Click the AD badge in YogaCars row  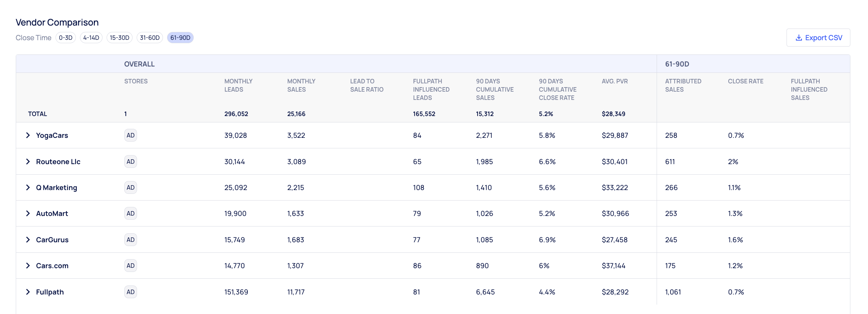coord(131,135)
